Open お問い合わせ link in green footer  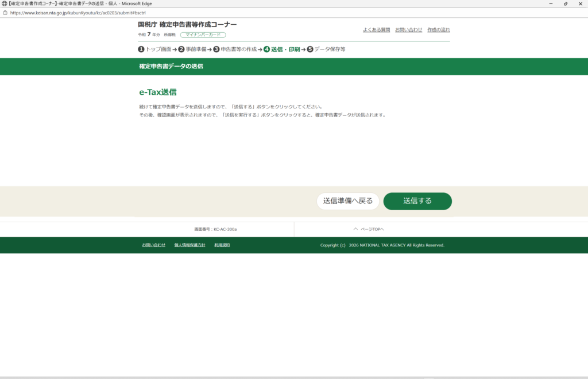pyautogui.click(x=154, y=245)
